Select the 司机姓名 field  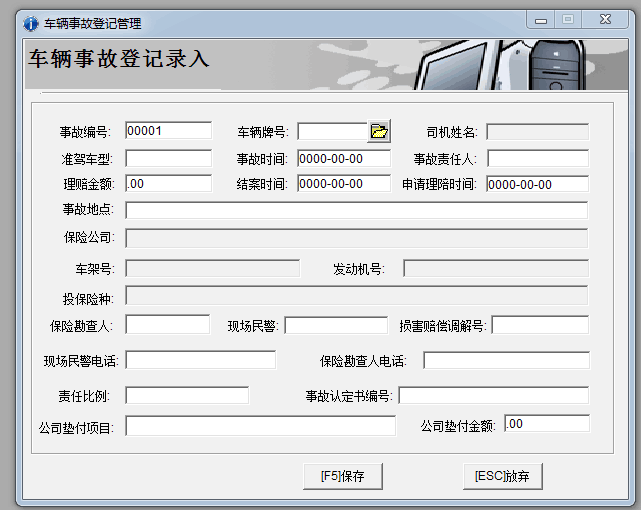coord(538,132)
